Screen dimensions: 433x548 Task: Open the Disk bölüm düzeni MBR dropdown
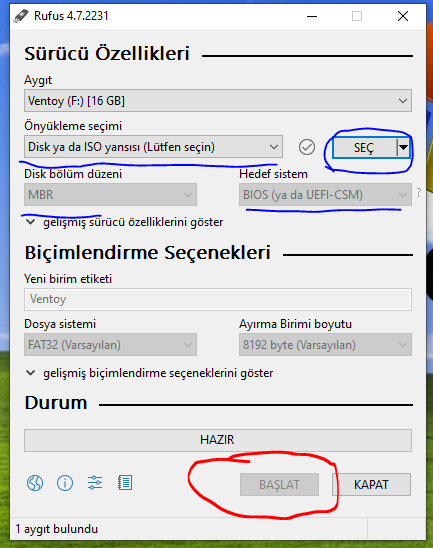(x=110, y=195)
